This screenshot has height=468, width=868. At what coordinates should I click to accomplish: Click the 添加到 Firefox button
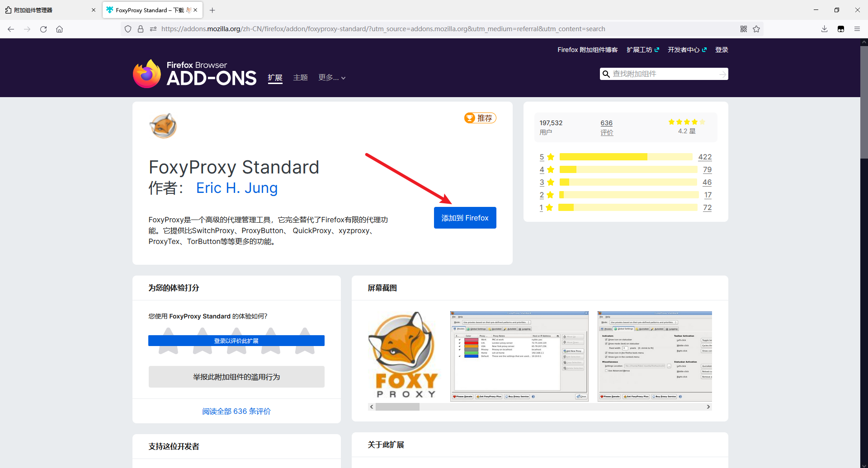click(x=465, y=218)
